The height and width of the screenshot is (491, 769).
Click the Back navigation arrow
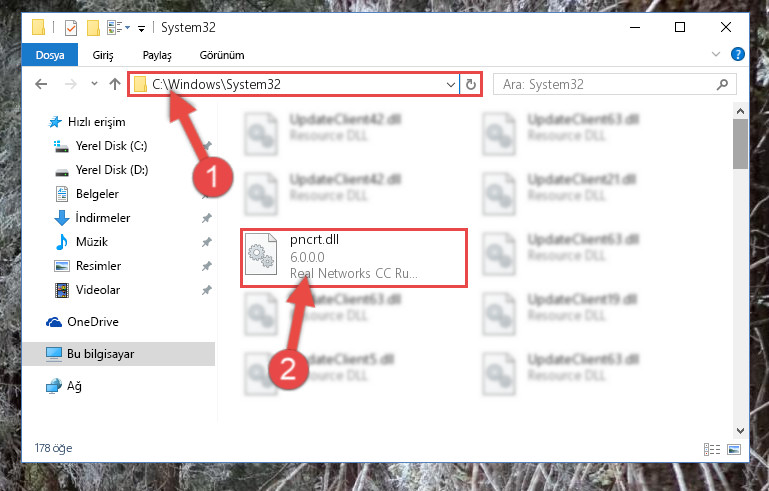[41, 84]
